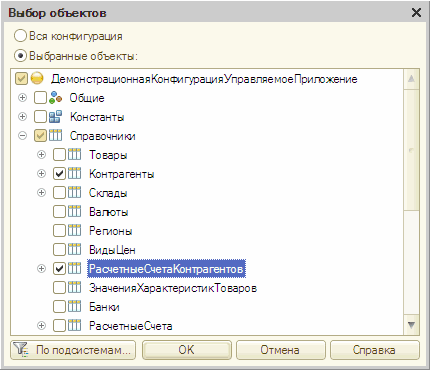This screenshot has height=370, width=430.
Task: Click the scrollbar down arrow
Action: point(411,325)
